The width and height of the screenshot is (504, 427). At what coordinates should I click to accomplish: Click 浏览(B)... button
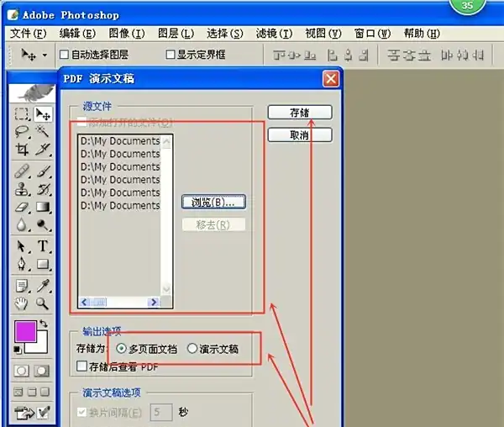click(213, 202)
